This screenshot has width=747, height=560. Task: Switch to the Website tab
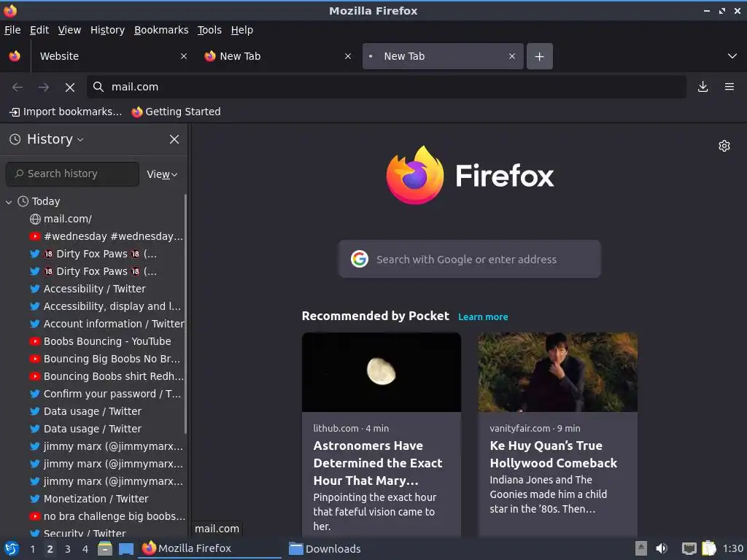pos(112,56)
